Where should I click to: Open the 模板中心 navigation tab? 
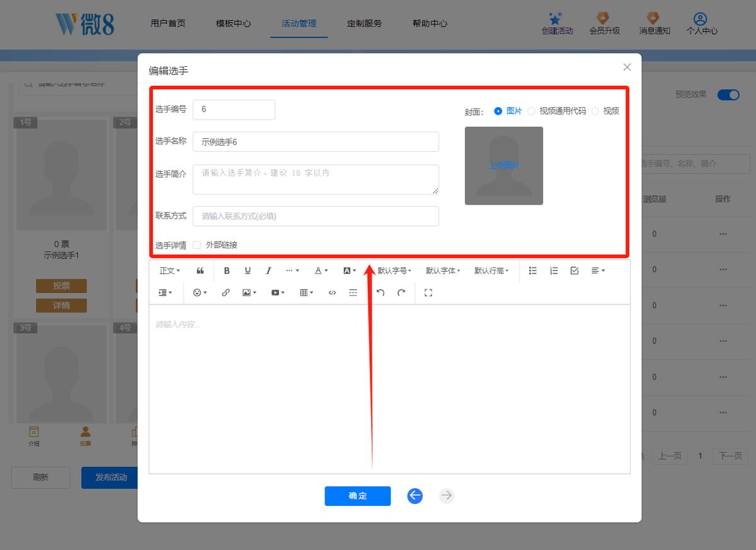click(x=233, y=23)
